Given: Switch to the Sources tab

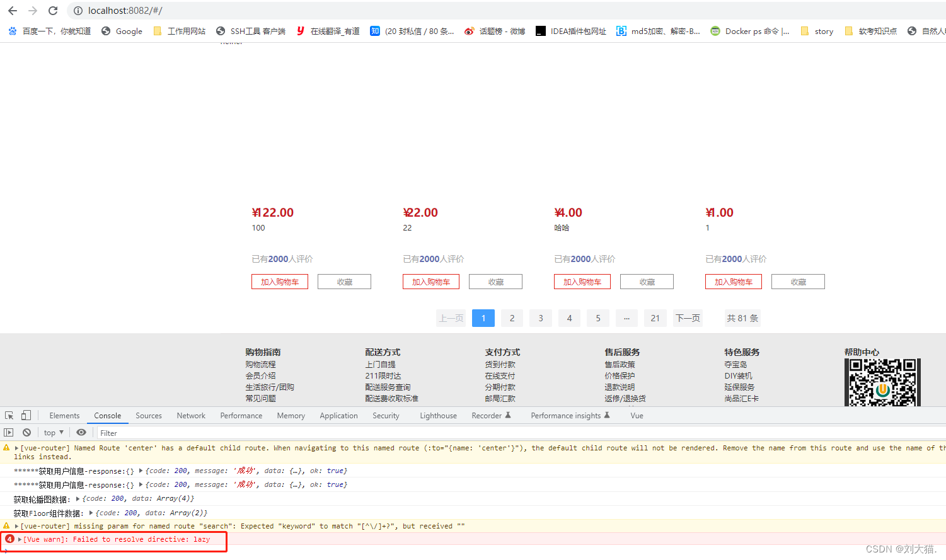Looking at the screenshot, I should (x=149, y=416).
